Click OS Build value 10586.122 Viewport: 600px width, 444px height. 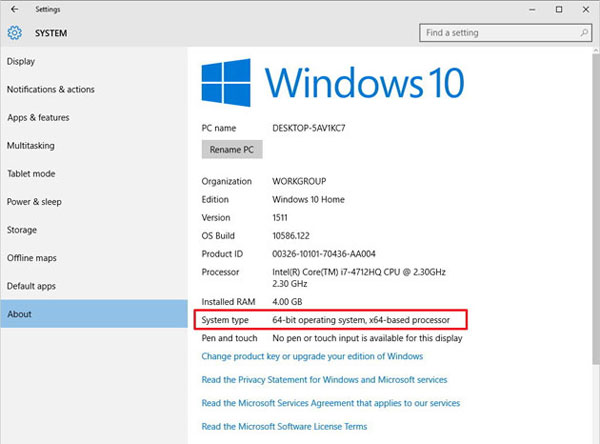291,236
